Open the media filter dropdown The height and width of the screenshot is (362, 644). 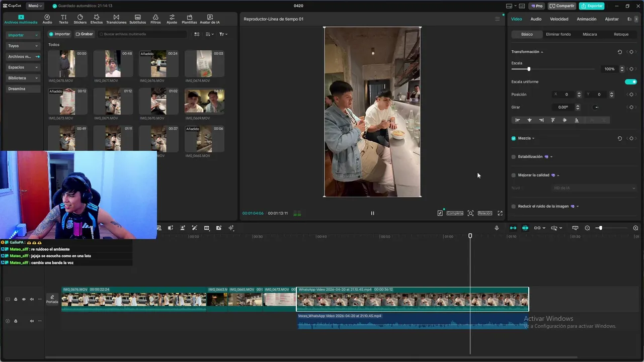tap(223, 34)
